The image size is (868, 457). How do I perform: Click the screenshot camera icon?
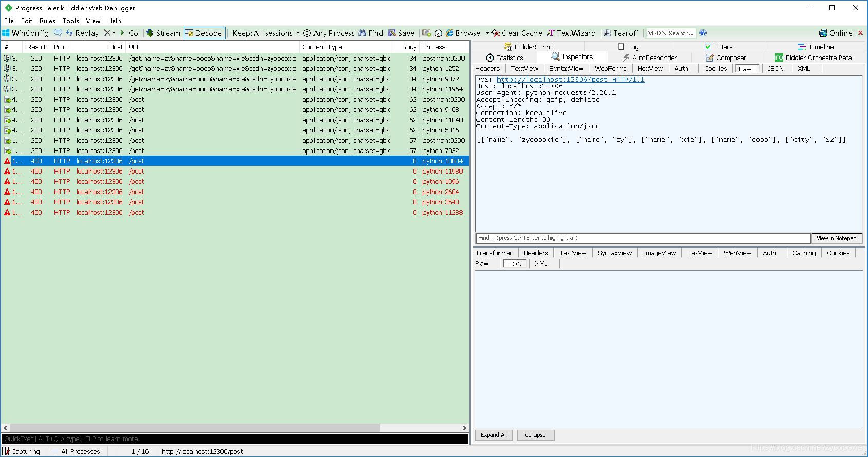427,33
